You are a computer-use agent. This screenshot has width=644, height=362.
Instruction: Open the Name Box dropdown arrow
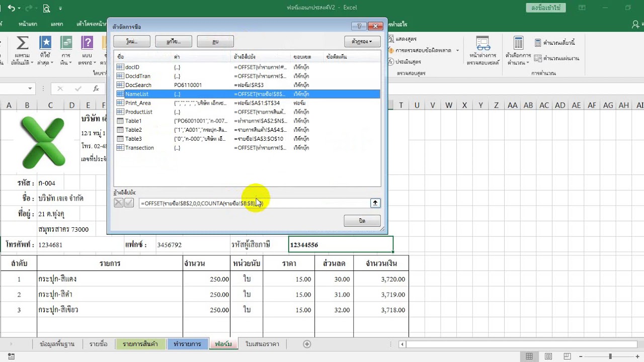tap(30, 89)
